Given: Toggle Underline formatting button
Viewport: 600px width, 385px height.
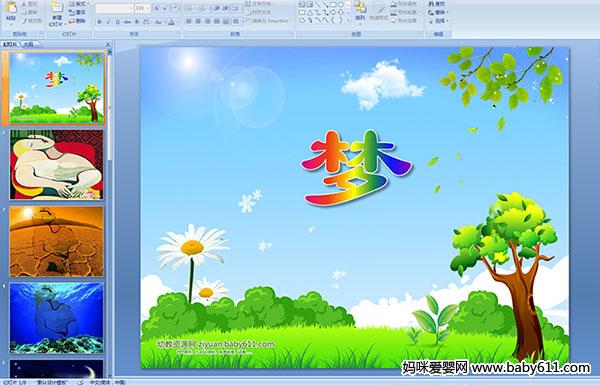Looking at the screenshot, I should pos(117,22).
